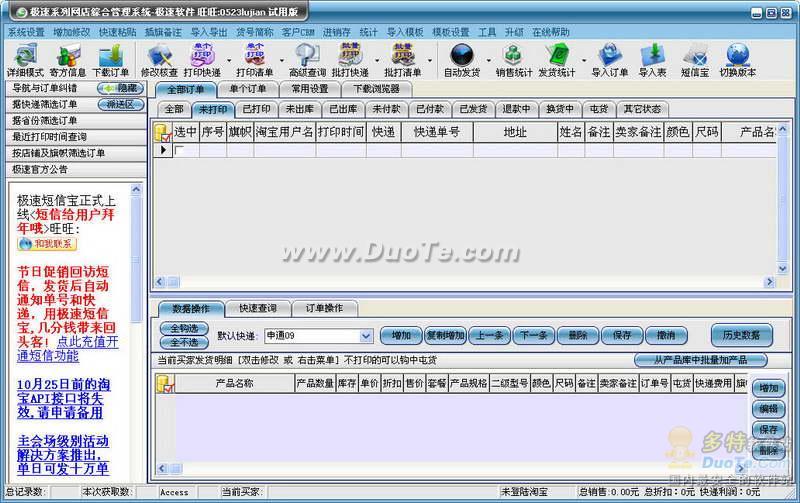Click the 全不选 button
This screenshot has height=503, width=800.
[184, 342]
